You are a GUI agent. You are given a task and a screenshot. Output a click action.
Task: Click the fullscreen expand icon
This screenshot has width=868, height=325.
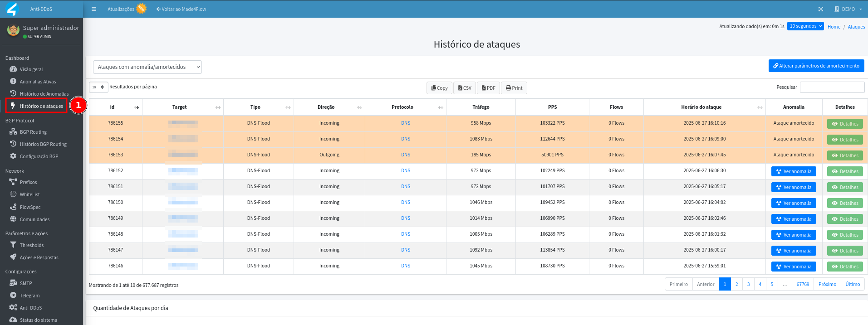click(820, 9)
